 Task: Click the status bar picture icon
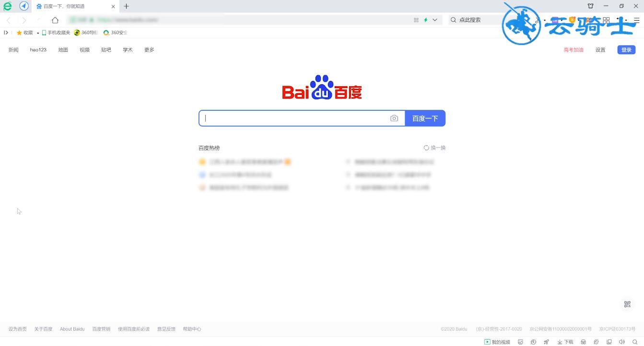(520, 342)
